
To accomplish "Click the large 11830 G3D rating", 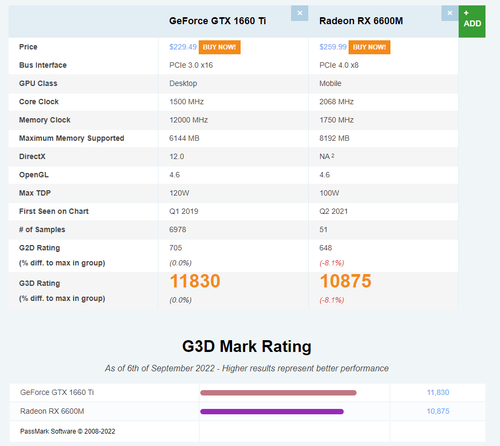I will pyautogui.click(x=195, y=281).
